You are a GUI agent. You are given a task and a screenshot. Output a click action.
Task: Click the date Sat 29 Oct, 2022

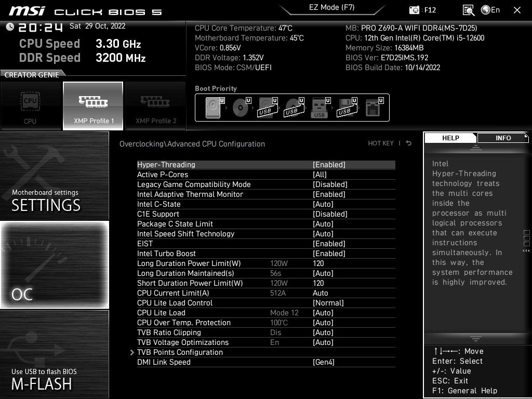[97, 26]
